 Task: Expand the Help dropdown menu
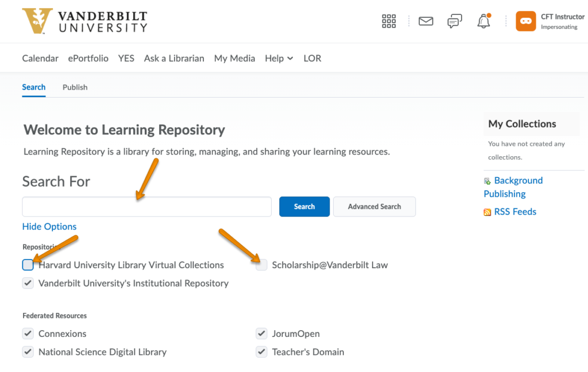(278, 58)
